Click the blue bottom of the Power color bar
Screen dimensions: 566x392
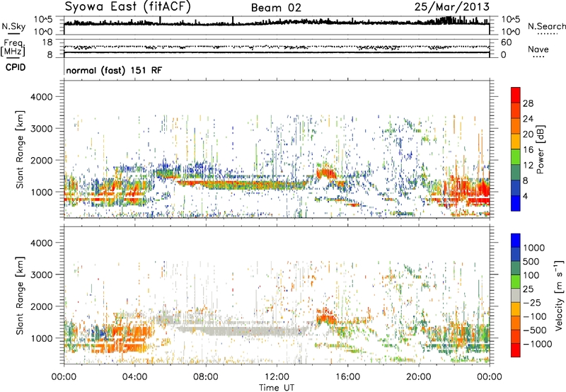click(516, 204)
